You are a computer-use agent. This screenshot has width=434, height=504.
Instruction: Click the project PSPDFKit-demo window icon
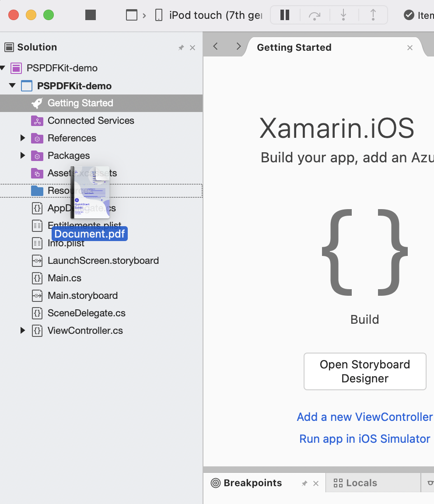tap(27, 86)
